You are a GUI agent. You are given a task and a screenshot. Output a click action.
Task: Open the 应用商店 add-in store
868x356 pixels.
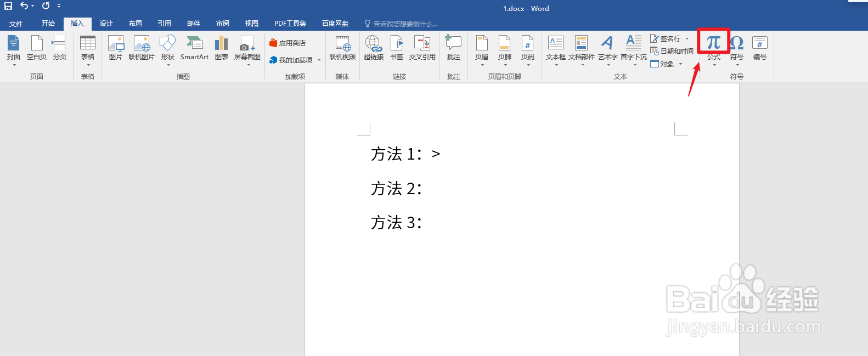pos(288,43)
